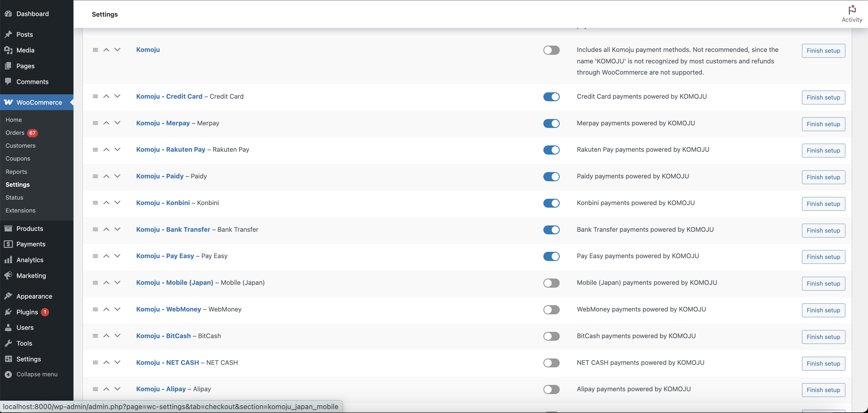The image size is (868, 413).
Task: Disable the Komoju - Credit Card toggle
Action: 551,97
